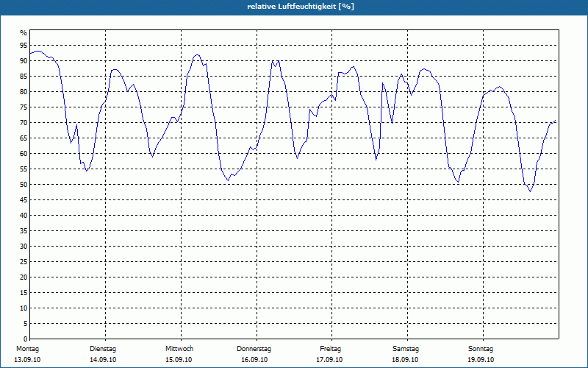Click the '0' y-axis label
The image size is (588, 368).
tap(26, 339)
